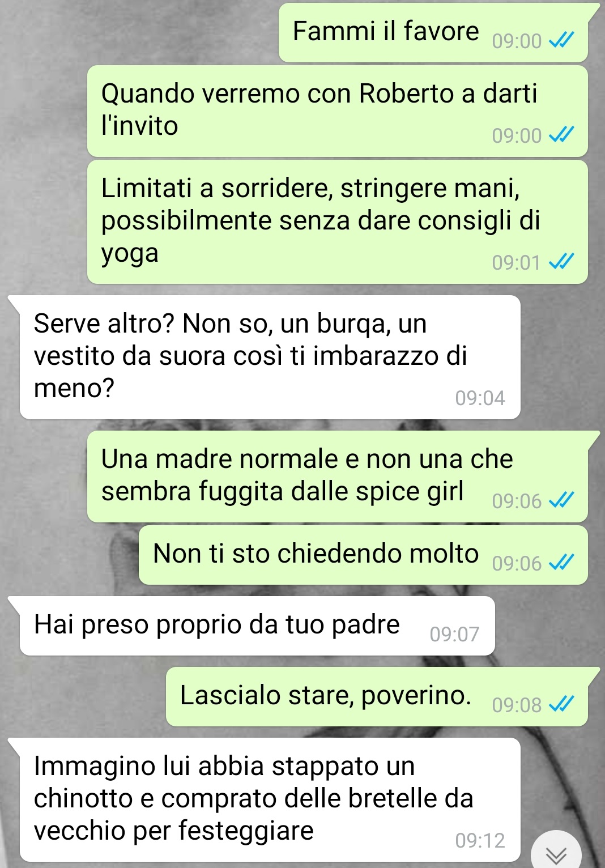Tap the 09:07 timestamp on received message
The height and width of the screenshot is (868, 605).
454,633
